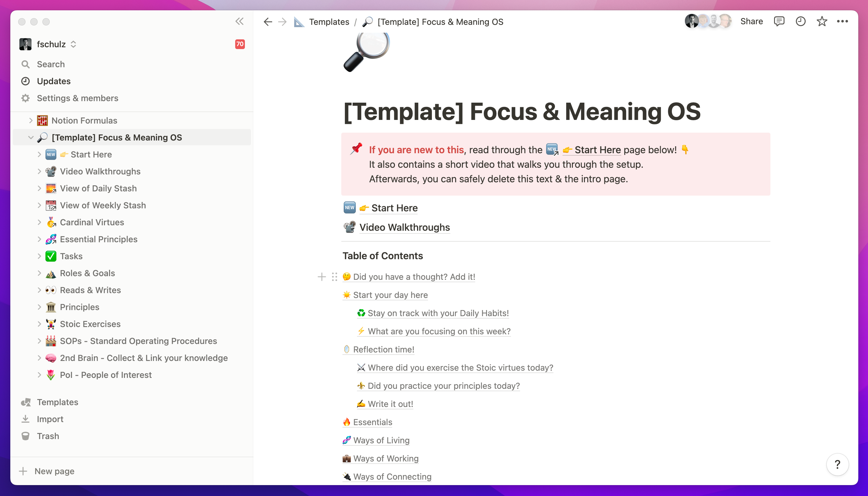Open the notification badge showing 70
Screen dimensions: 868x496
[x=240, y=44]
